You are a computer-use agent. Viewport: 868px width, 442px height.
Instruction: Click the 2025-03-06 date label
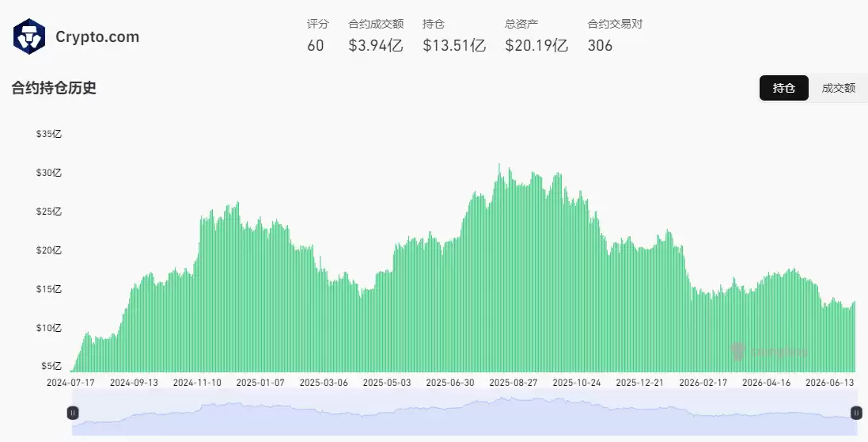[x=324, y=383]
